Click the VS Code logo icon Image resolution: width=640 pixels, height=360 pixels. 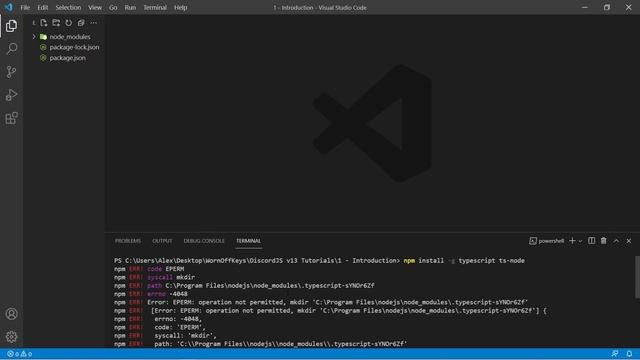point(9,7)
